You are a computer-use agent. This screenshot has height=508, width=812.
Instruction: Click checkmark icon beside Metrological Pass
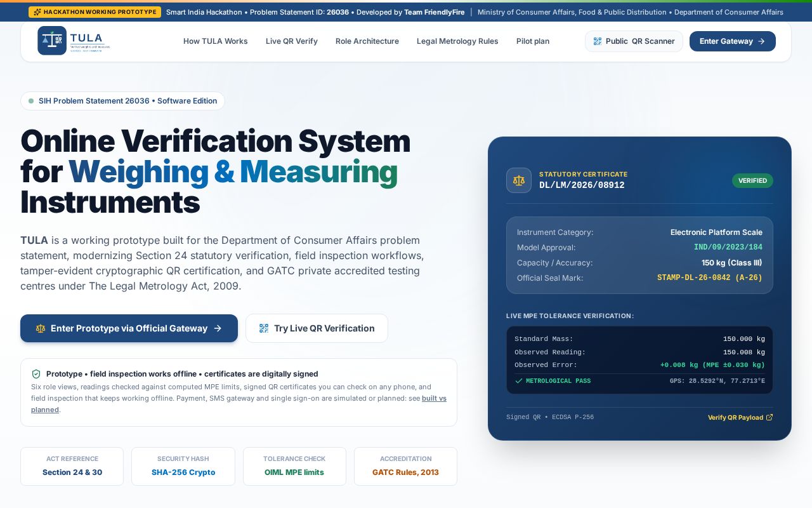click(x=519, y=381)
